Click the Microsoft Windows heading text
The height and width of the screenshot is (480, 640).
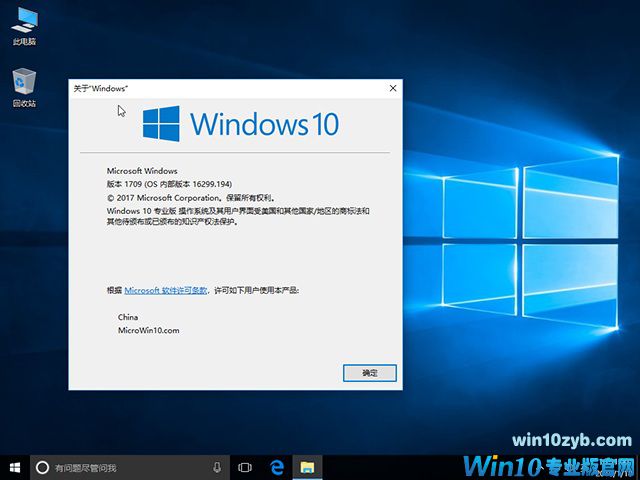(142, 171)
